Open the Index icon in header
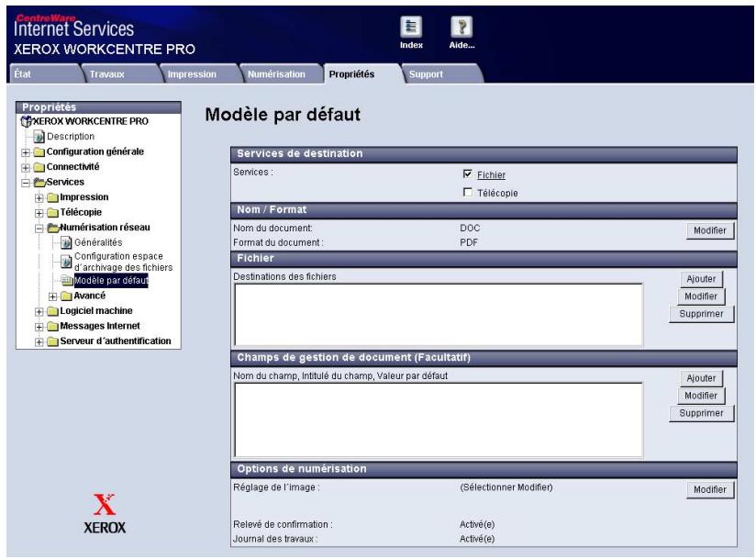Screen dimensions: 756x559 pyautogui.click(x=411, y=27)
